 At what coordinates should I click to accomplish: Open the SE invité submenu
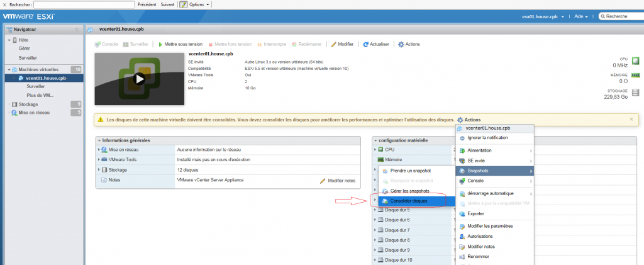click(x=494, y=161)
